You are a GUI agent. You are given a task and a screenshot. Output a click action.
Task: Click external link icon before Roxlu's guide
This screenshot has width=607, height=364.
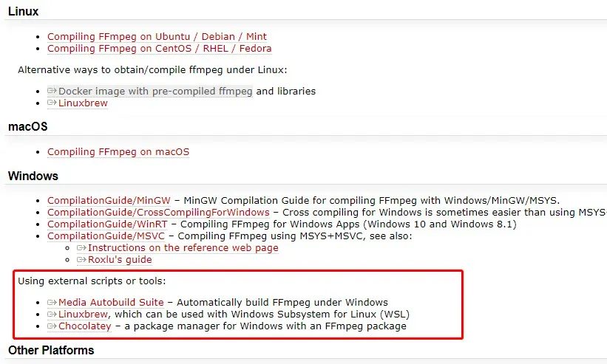tap(81, 260)
